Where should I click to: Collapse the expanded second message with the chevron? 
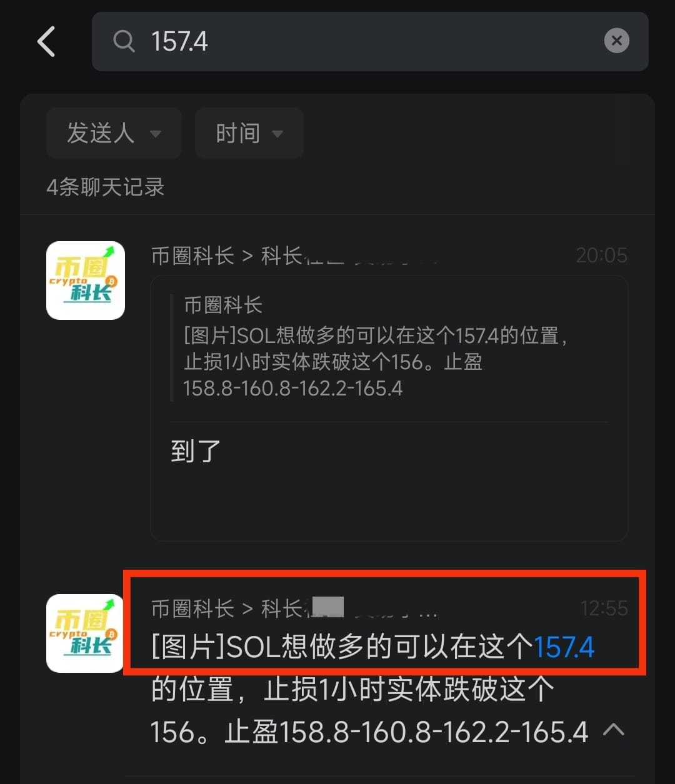click(x=614, y=729)
